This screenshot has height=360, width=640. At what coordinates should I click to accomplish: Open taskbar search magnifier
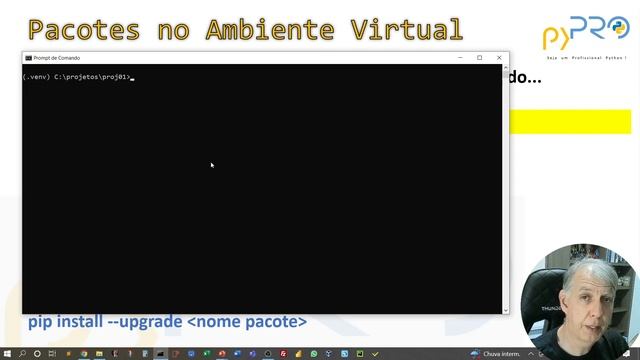pos(22,354)
